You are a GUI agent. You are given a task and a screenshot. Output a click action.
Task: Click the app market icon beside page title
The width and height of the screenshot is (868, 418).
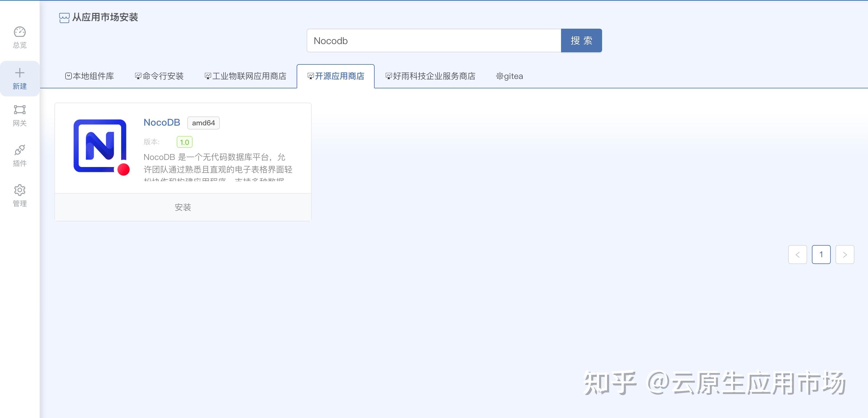64,17
